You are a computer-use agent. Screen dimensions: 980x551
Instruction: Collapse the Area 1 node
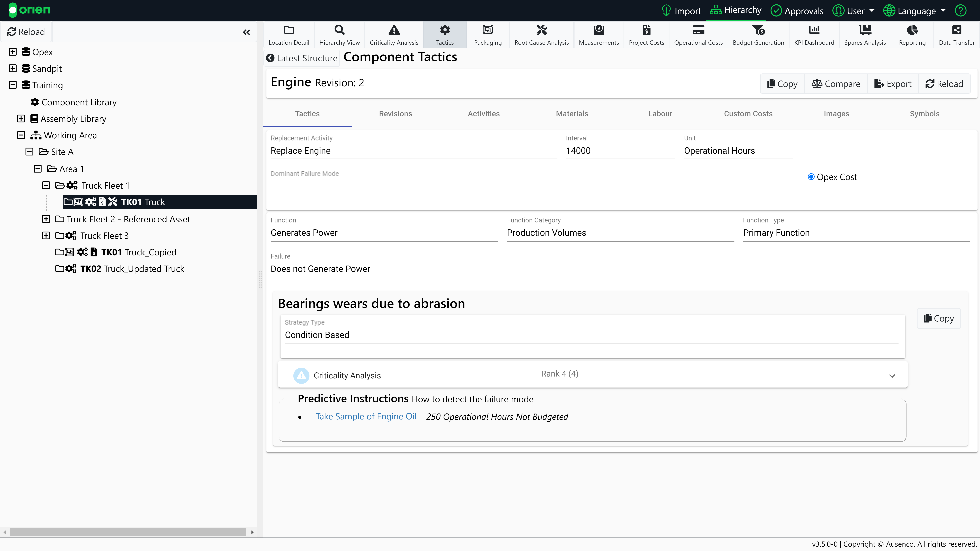(38, 169)
